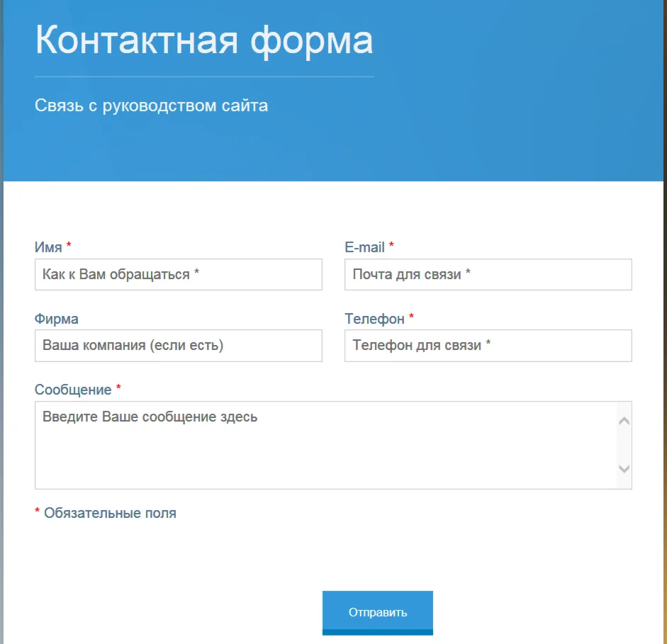The image size is (667, 644).
Task: Click the down arrow on the message scrollbar
Action: coord(624,469)
